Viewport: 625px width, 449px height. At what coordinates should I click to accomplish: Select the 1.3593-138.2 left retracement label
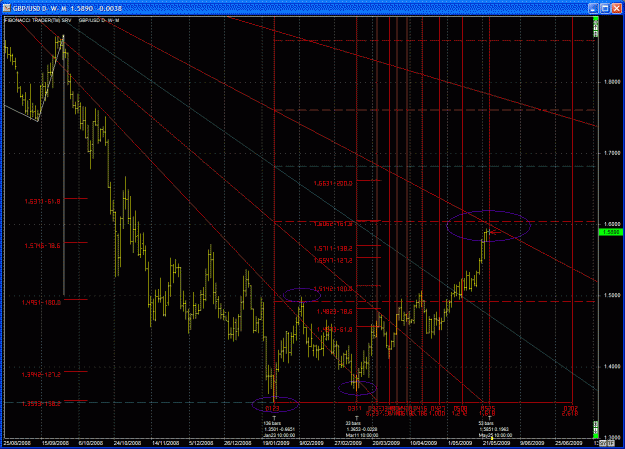pos(41,404)
